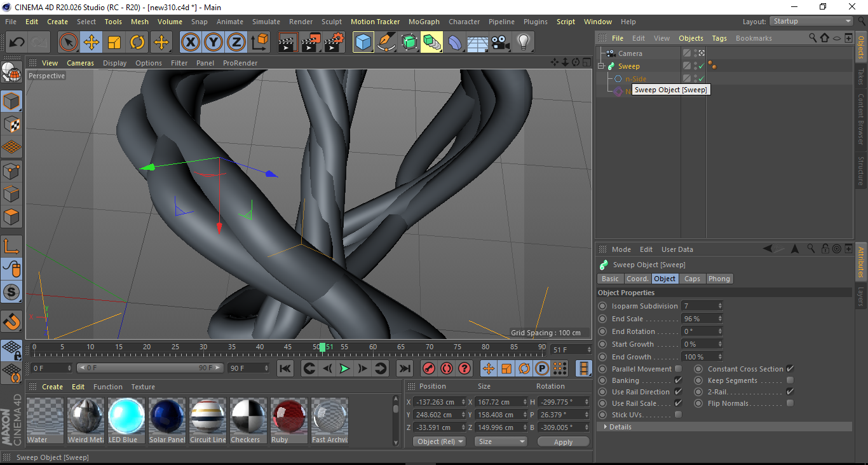Click current frame field stepper
This screenshot has width=868, height=465.
pyautogui.click(x=589, y=350)
